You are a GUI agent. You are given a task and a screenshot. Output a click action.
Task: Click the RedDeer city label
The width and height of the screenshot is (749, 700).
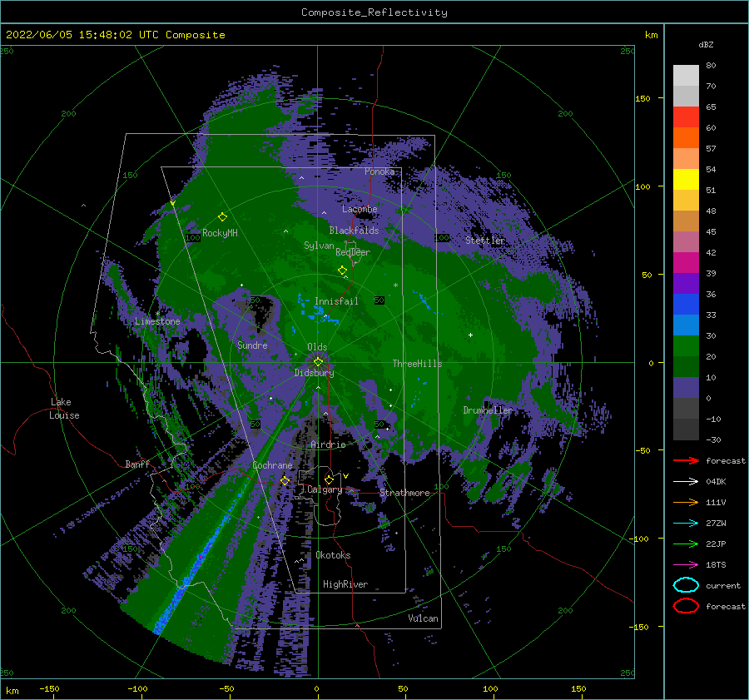coord(353,252)
